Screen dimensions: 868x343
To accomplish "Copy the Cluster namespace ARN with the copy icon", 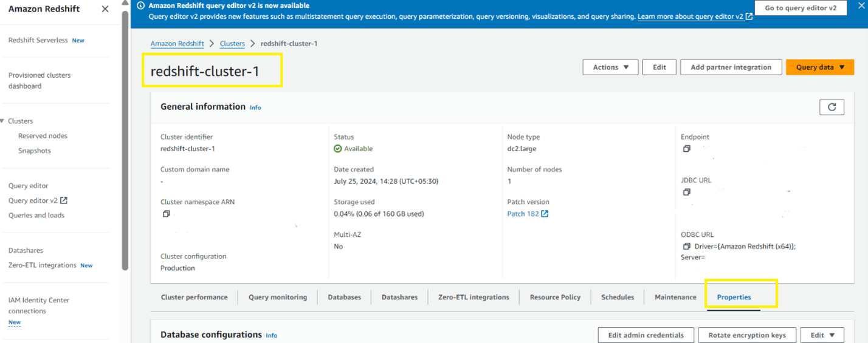I will [x=166, y=214].
